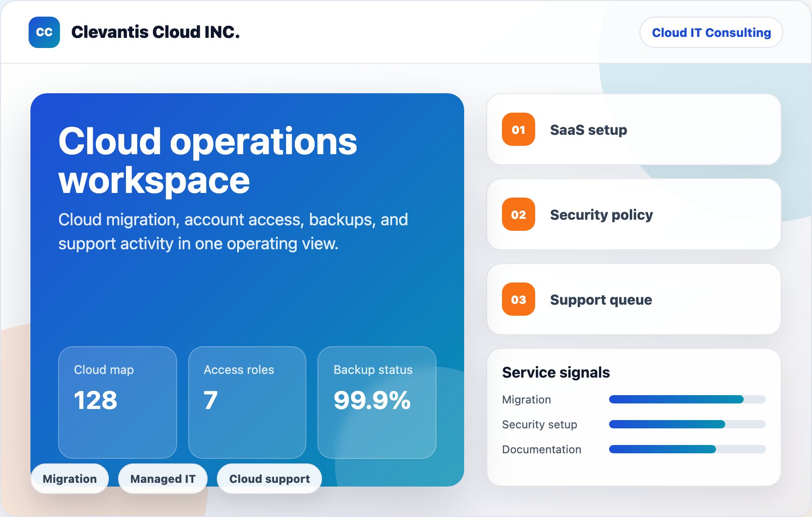The height and width of the screenshot is (517, 812).
Task: Select the Migration tag chip
Action: 70,479
